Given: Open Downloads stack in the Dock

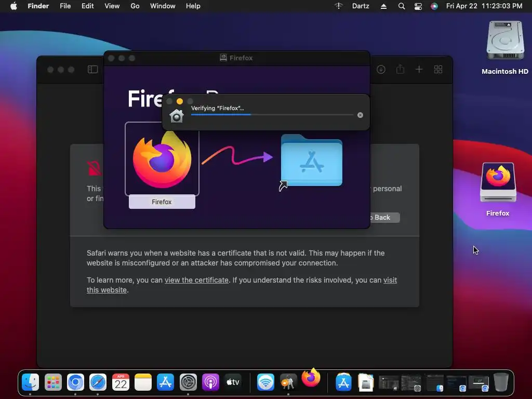Looking at the screenshot, I should [x=366, y=382].
